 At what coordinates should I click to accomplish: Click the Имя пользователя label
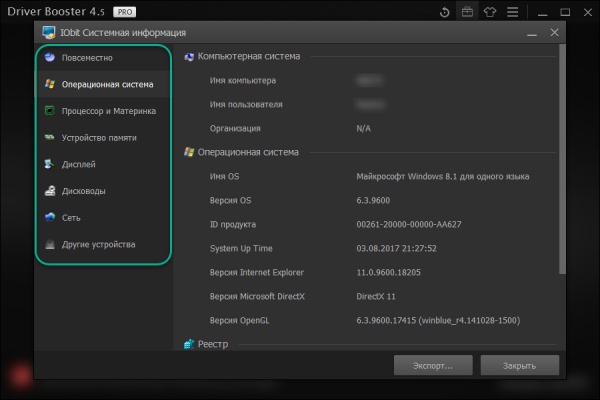(x=246, y=104)
